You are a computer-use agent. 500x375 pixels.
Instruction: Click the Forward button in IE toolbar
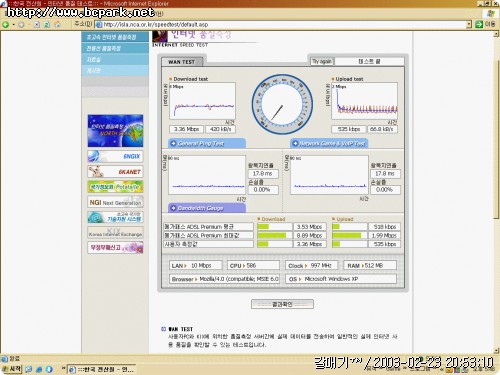21,25
